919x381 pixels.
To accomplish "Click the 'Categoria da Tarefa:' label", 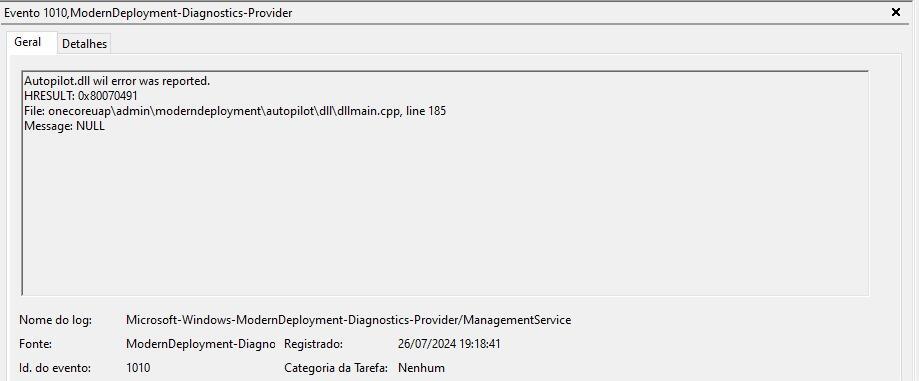I will 336,368.
